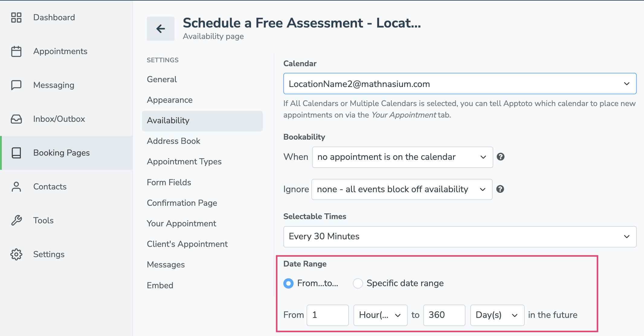
Task: Go to Dashboard in sidebar
Action: (x=66, y=18)
